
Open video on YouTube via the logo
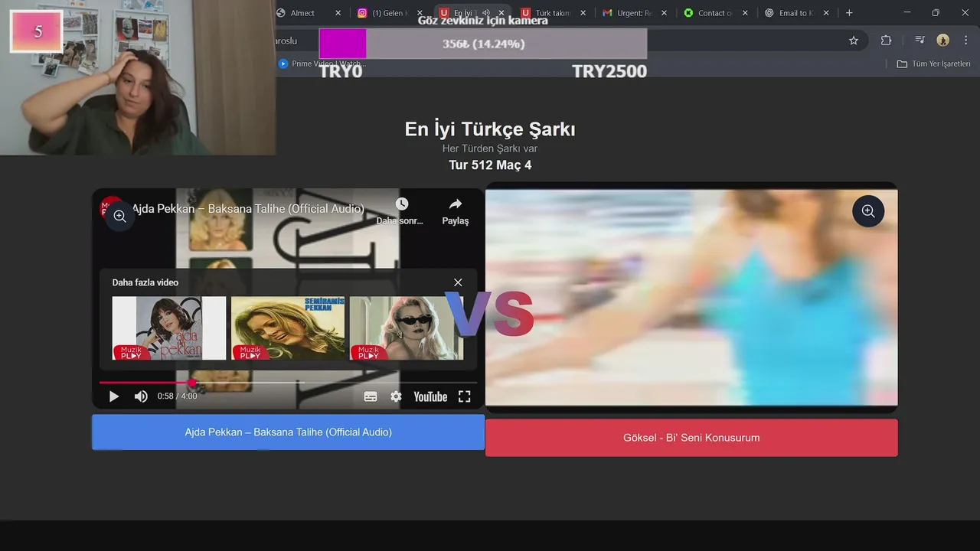click(x=430, y=396)
